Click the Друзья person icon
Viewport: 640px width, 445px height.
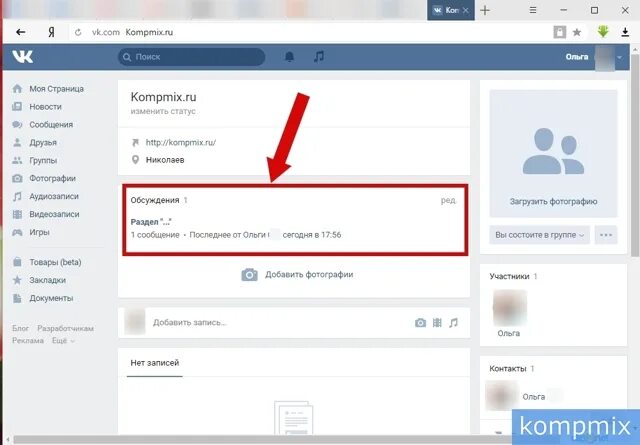pyautogui.click(x=17, y=142)
